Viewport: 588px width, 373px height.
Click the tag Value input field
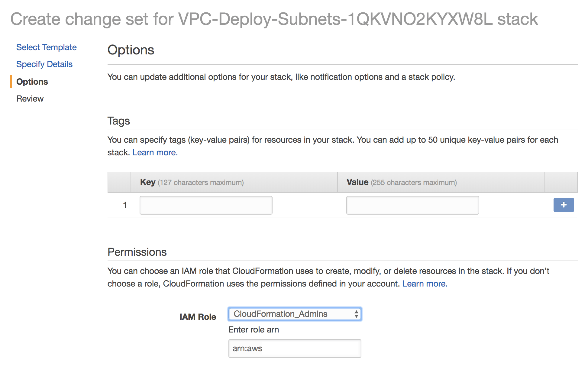pyautogui.click(x=412, y=205)
